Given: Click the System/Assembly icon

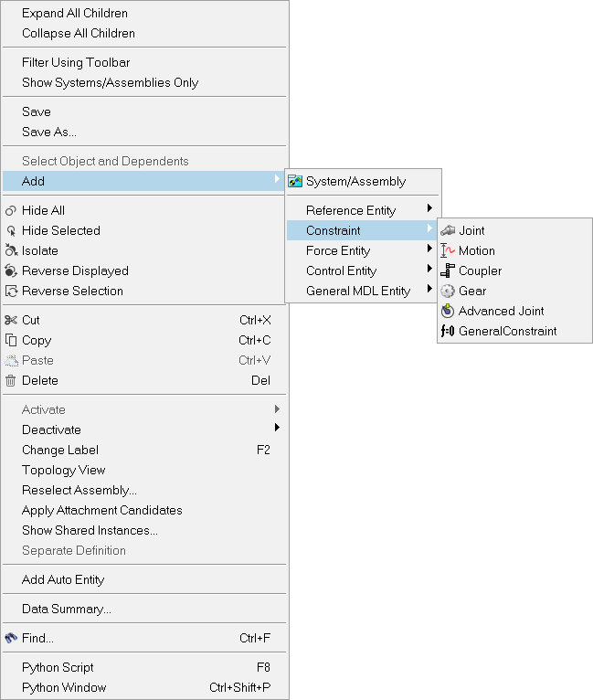Looking at the screenshot, I should [x=295, y=181].
